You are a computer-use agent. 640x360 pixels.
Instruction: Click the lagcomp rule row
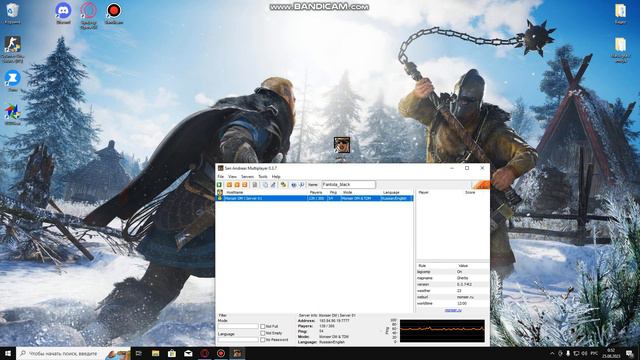(x=452, y=271)
